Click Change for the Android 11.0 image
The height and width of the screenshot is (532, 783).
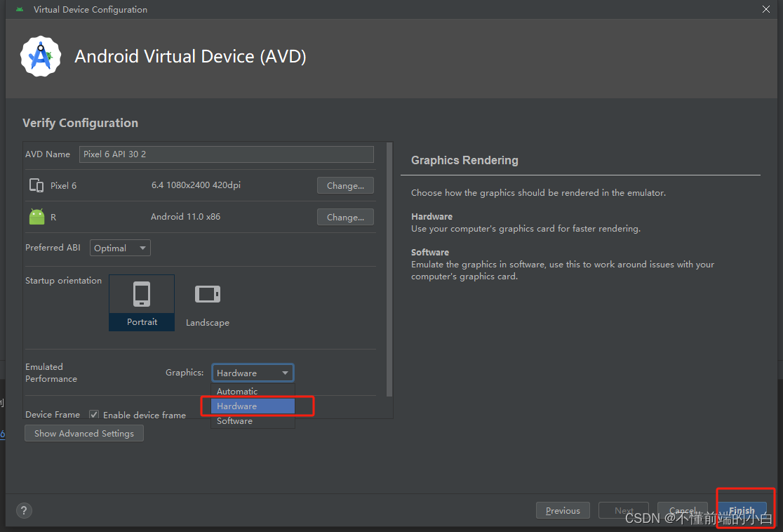coord(345,217)
